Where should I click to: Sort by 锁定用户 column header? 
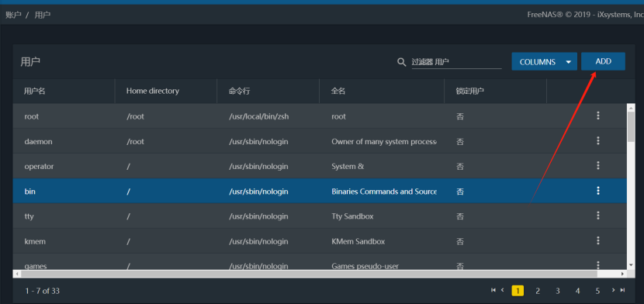tap(470, 91)
